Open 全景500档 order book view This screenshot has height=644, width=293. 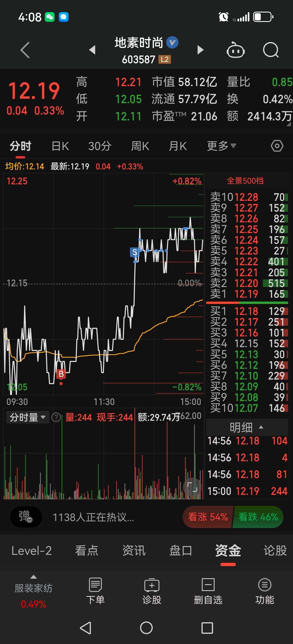tap(245, 181)
